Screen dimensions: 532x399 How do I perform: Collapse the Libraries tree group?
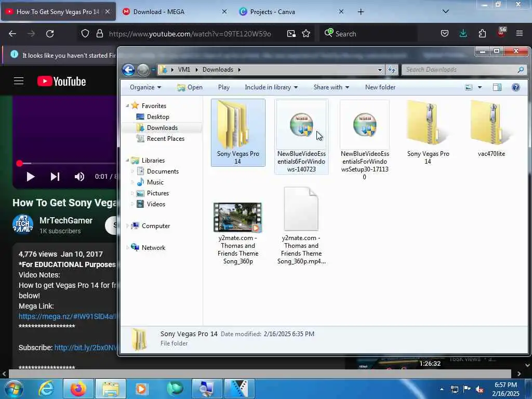click(128, 160)
